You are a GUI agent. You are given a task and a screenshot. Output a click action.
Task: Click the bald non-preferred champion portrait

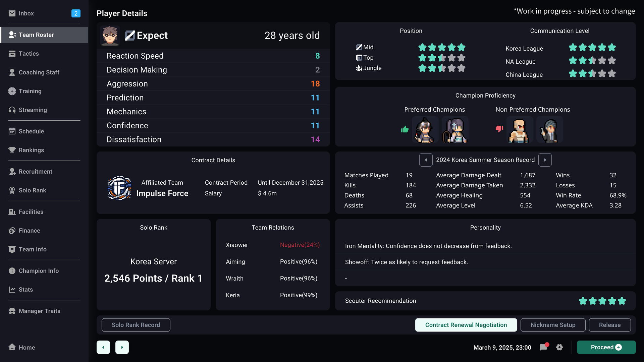pyautogui.click(x=519, y=130)
